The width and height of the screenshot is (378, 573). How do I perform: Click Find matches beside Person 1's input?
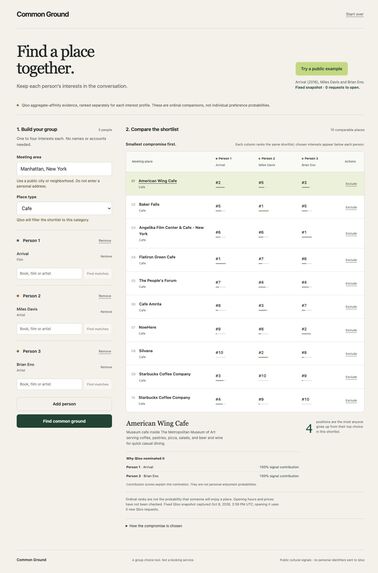pyautogui.click(x=98, y=273)
